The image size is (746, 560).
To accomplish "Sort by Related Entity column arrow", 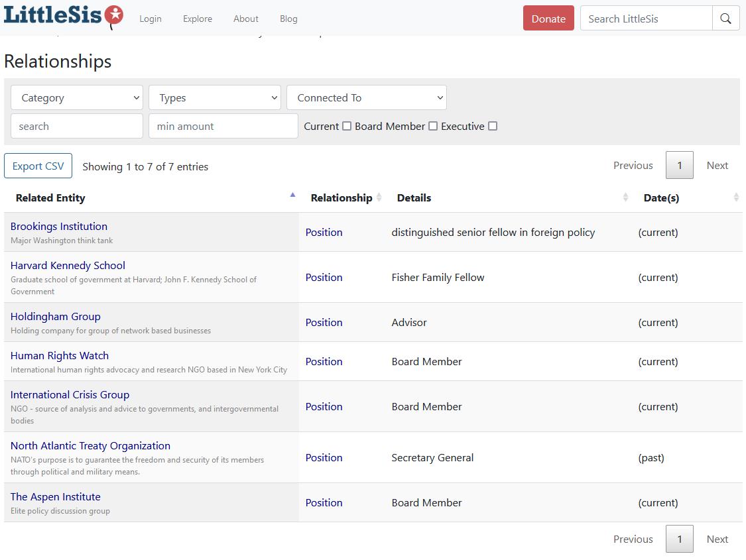I will click(x=292, y=195).
